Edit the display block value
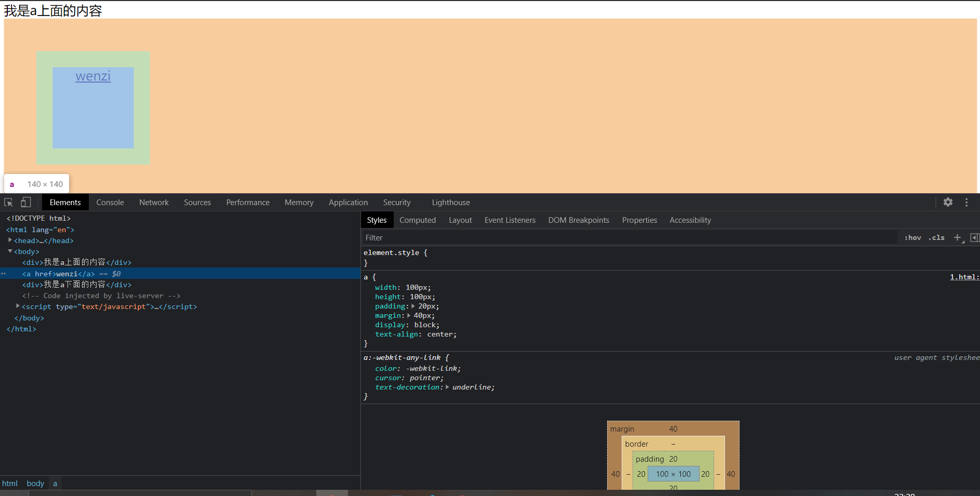Screen dimensions: 980x496 pyautogui.click(x=425, y=325)
